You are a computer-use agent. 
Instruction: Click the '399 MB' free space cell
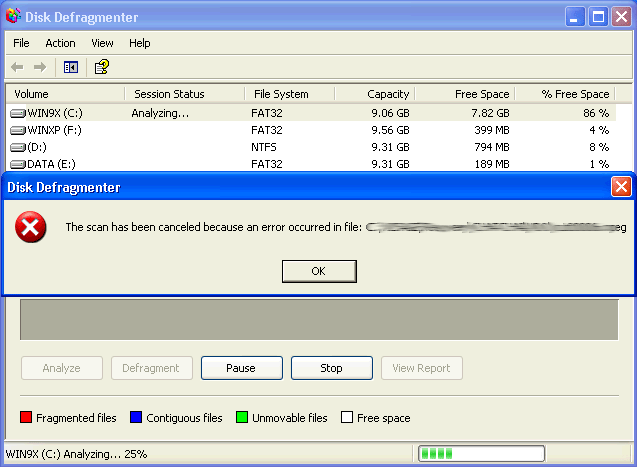click(492, 130)
